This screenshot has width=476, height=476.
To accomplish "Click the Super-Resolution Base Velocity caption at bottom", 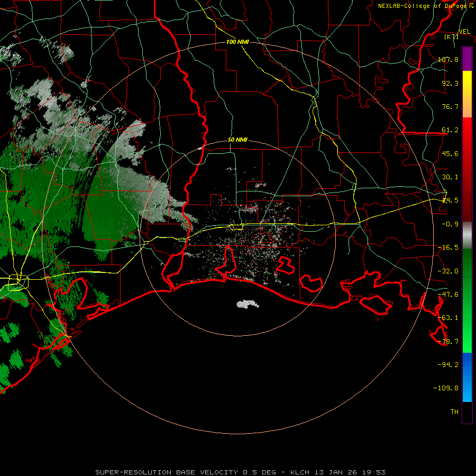I will coord(240,472).
